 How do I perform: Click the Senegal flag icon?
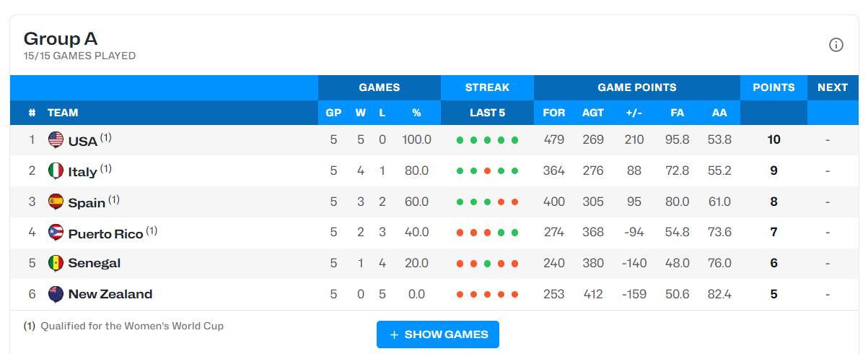(x=56, y=263)
